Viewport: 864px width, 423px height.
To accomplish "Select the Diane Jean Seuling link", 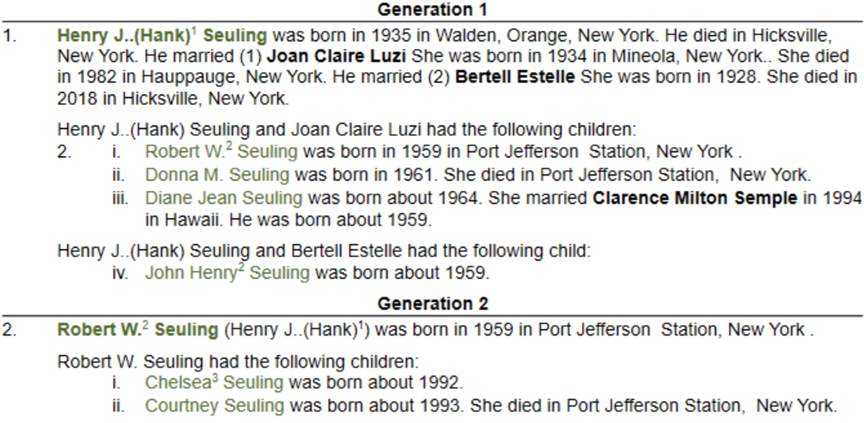I will [x=224, y=198].
